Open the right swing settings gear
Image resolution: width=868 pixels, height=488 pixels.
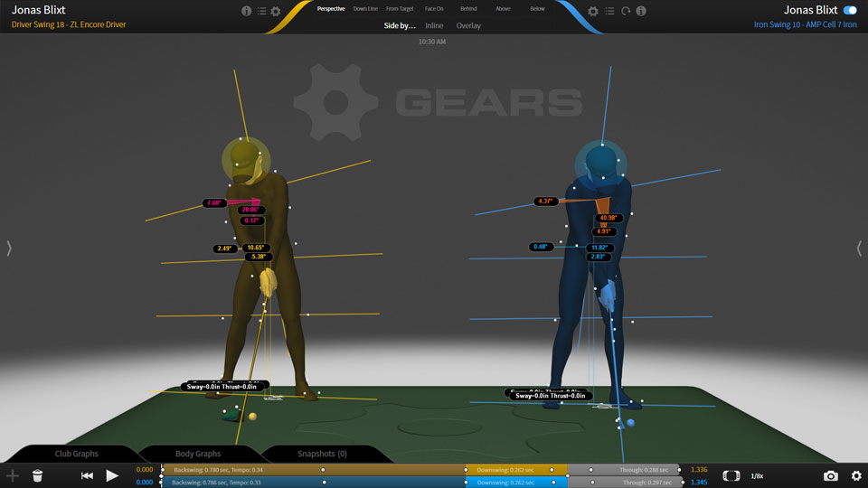(x=593, y=11)
